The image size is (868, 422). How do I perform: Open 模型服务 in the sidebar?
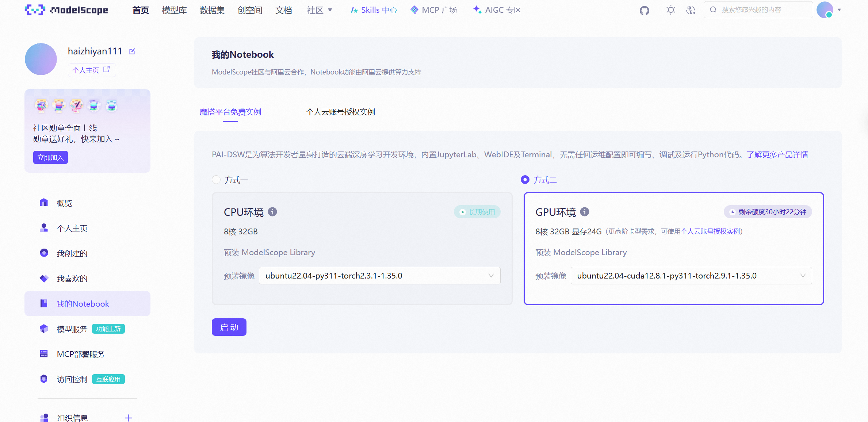[72, 329]
